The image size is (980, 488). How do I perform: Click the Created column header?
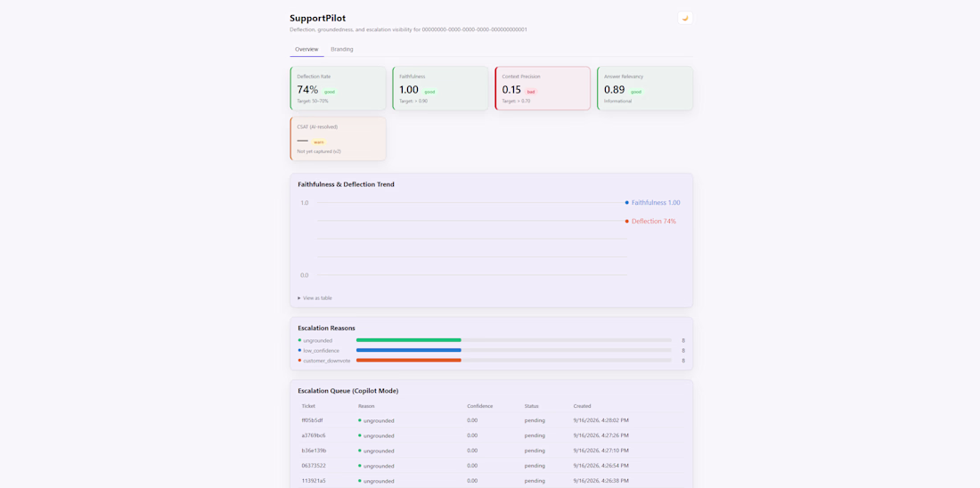click(x=582, y=406)
